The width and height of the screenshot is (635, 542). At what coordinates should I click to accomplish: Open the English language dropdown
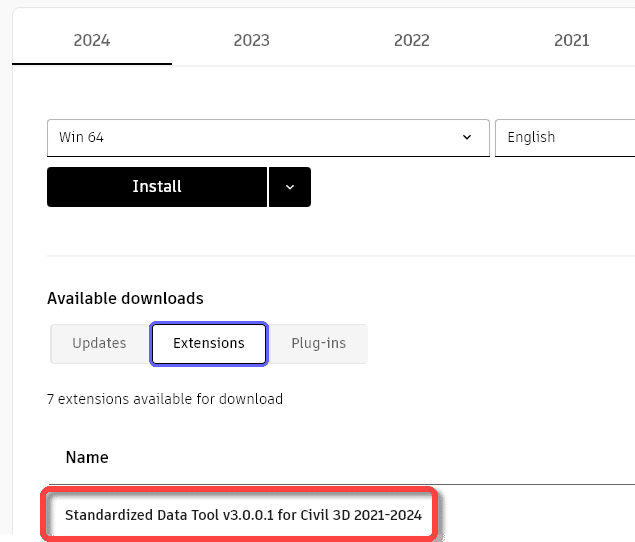coord(565,138)
